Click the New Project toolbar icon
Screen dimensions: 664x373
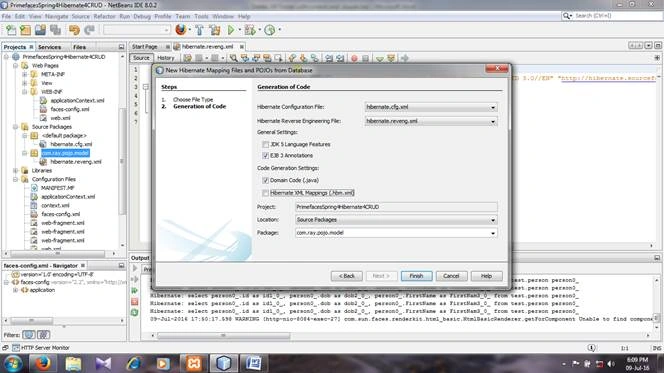coord(25,30)
